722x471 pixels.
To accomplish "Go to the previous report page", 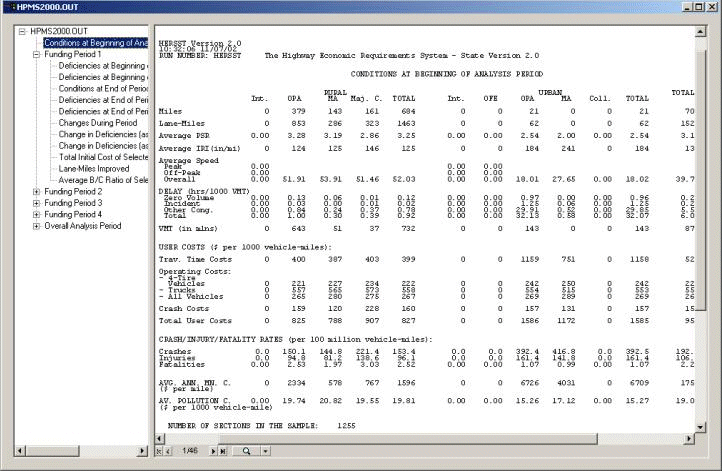I will pyautogui.click(x=168, y=451).
